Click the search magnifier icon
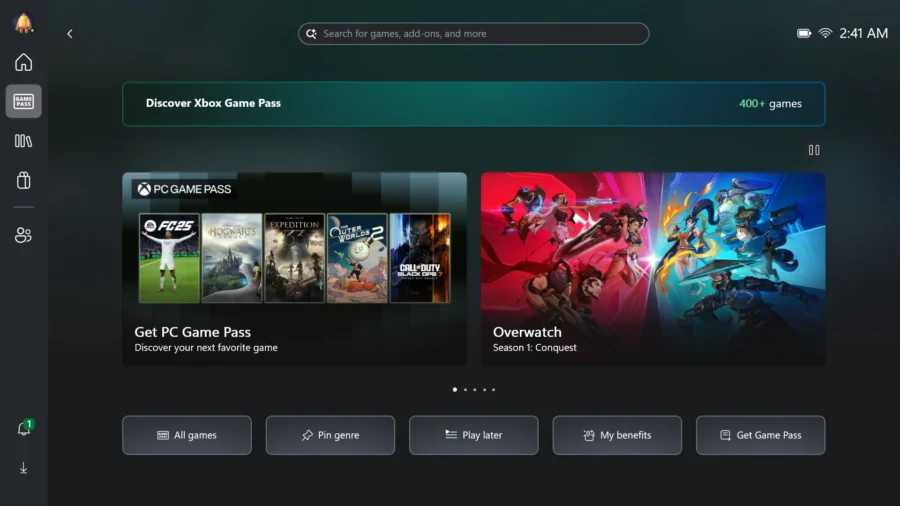The image size is (900, 506). [x=311, y=34]
